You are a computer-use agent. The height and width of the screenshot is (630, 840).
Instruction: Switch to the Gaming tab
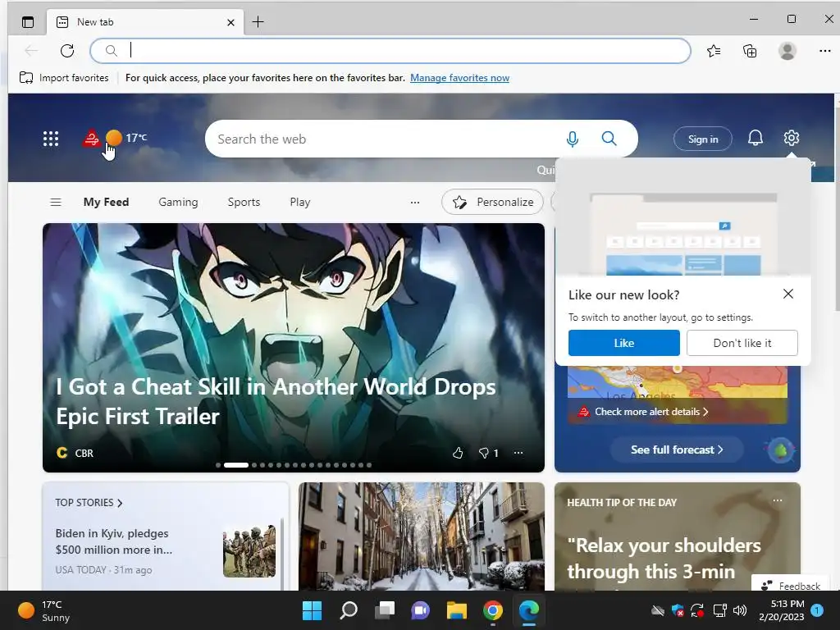pyautogui.click(x=178, y=202)
